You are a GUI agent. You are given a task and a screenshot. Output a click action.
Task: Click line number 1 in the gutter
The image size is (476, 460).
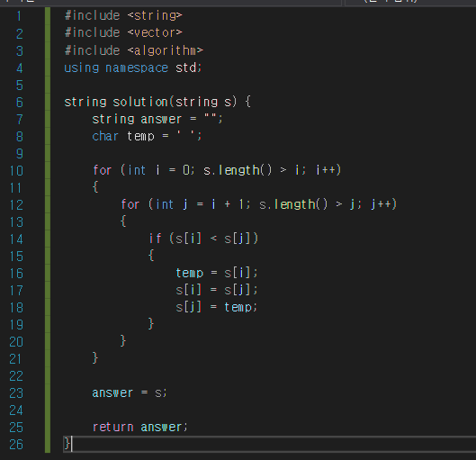[20, 16]
